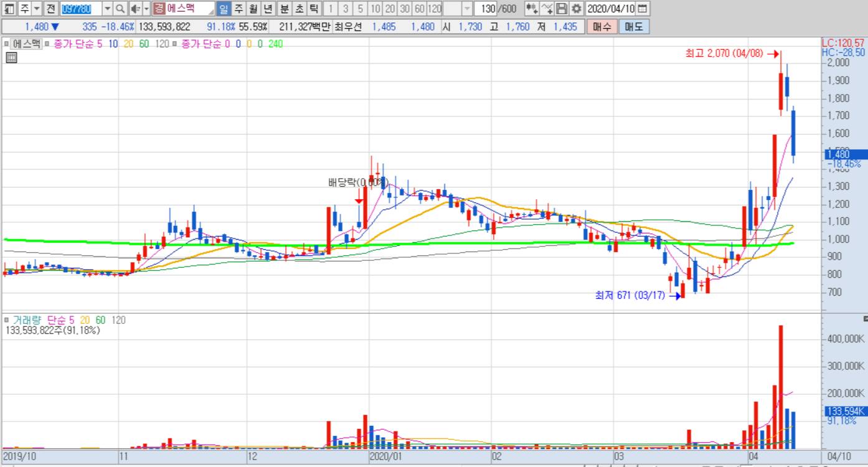Select minute 분 chart period

coord(284,9)
